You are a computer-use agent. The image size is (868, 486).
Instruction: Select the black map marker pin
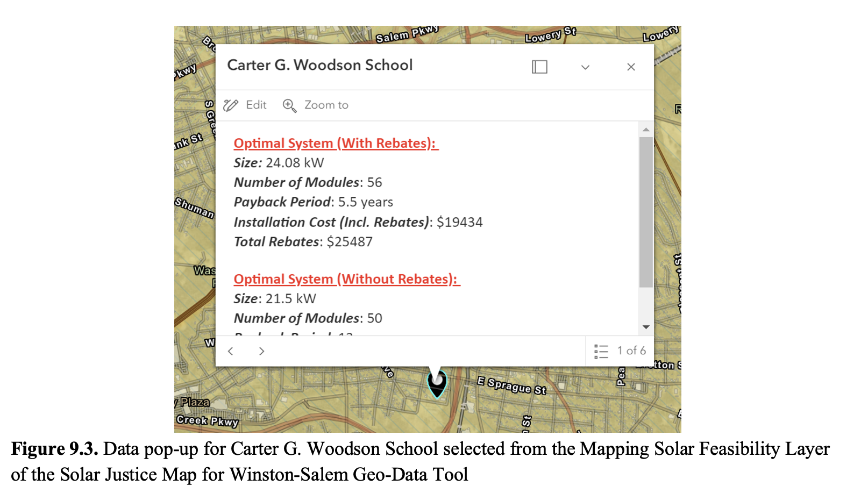tap(437, 383)
